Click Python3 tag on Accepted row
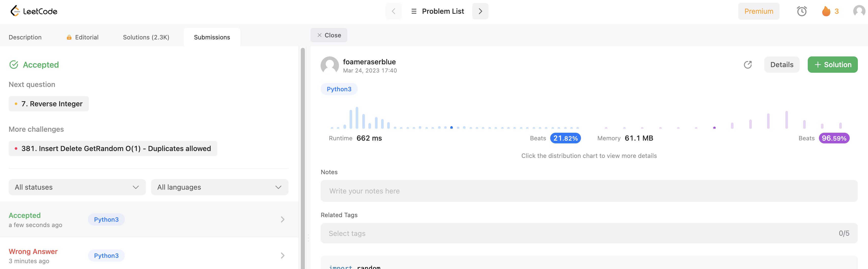 click(x=106, y=219)
